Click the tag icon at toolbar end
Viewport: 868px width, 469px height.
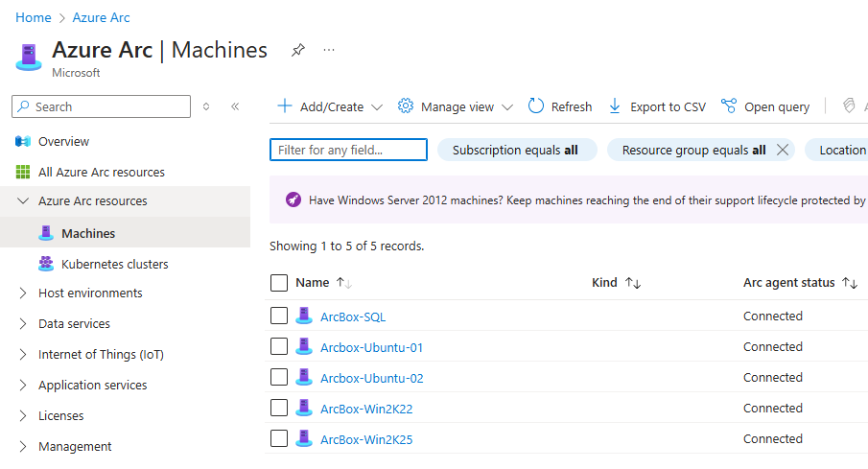point(849,106)
